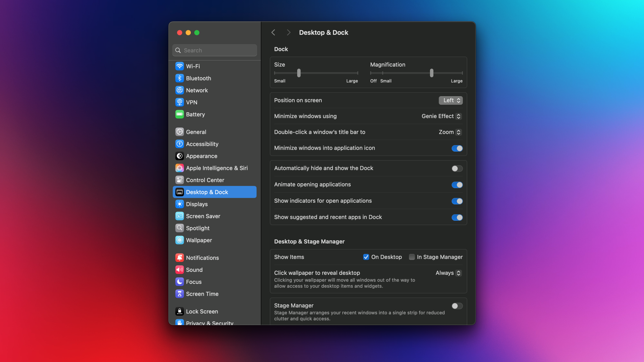Click the green full-screen window button
644x362 pixels.
pos(197,32)
